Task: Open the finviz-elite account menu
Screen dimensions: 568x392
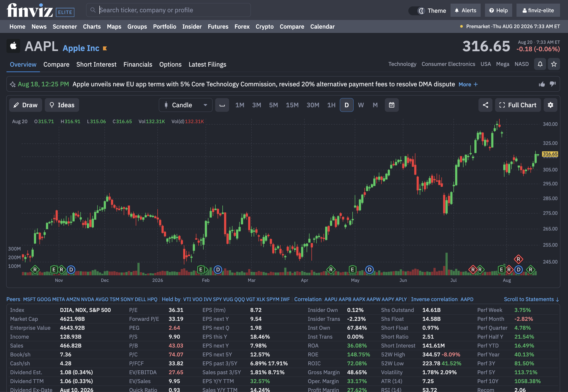Action: (x=538, y=10)
